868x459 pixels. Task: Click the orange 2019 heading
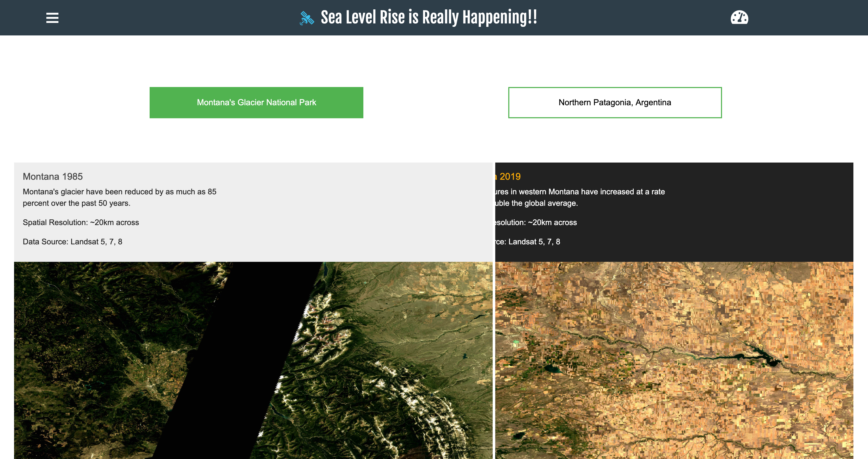click(510, 176)
